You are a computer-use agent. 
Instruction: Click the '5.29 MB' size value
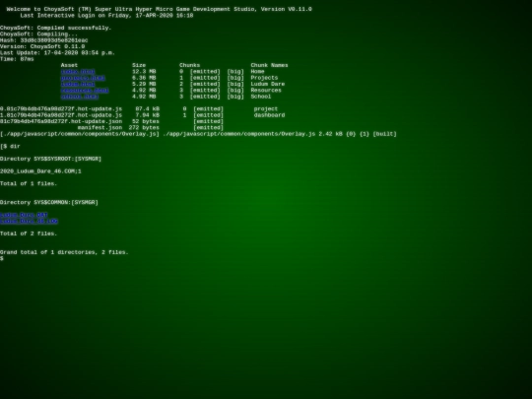[x=144, y=84]
